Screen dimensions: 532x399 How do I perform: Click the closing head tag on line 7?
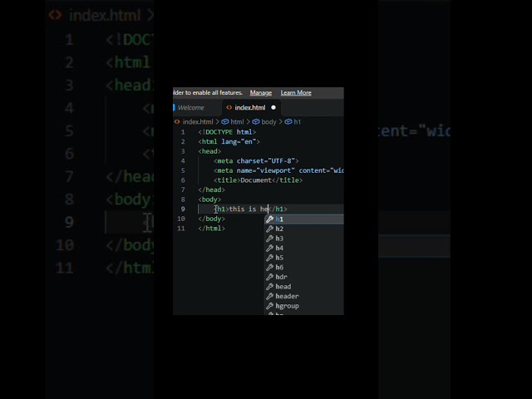coord(211,190)
